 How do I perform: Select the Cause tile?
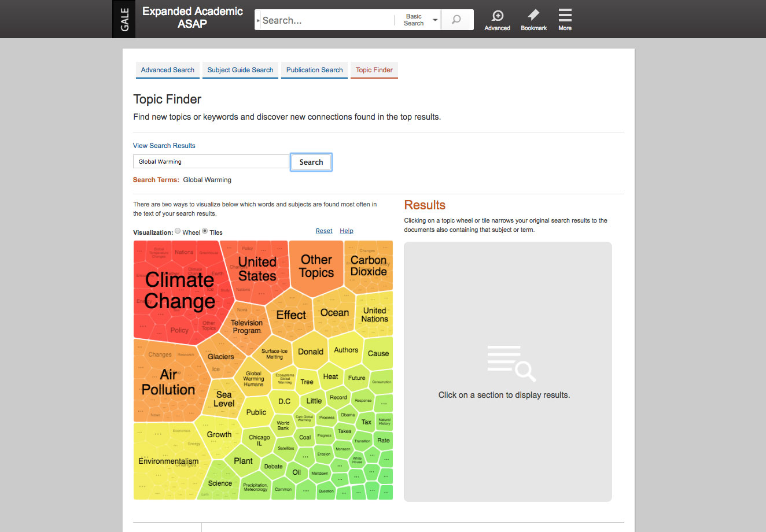click(x=378, y=353)
